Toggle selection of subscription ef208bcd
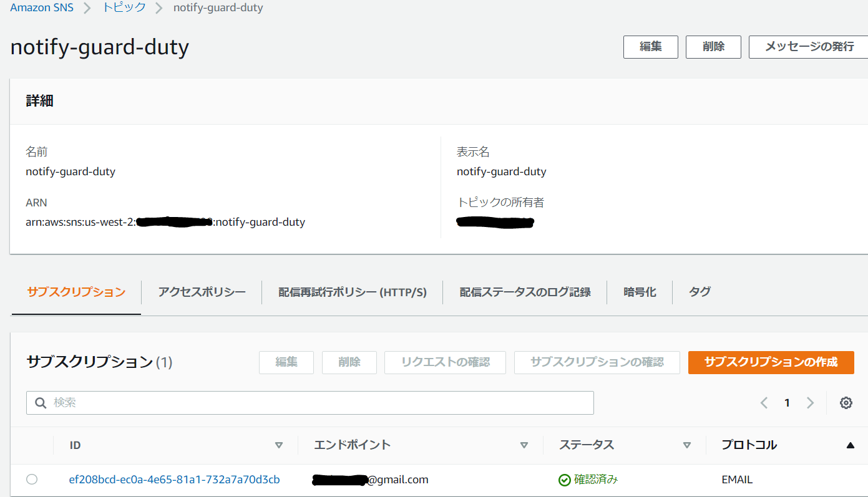 pos(32,479)
